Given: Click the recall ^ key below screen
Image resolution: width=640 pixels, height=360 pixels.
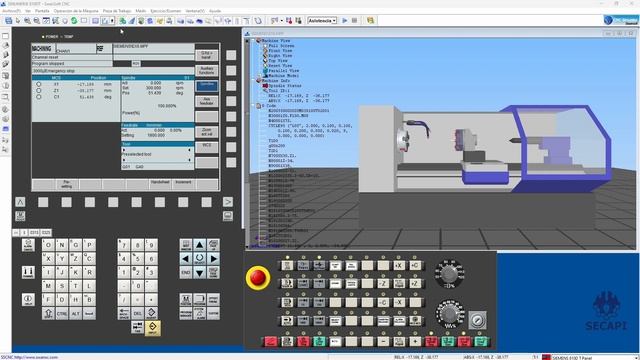Looking at the screenshot, I should pyautogui.click(x=20, y=202).
